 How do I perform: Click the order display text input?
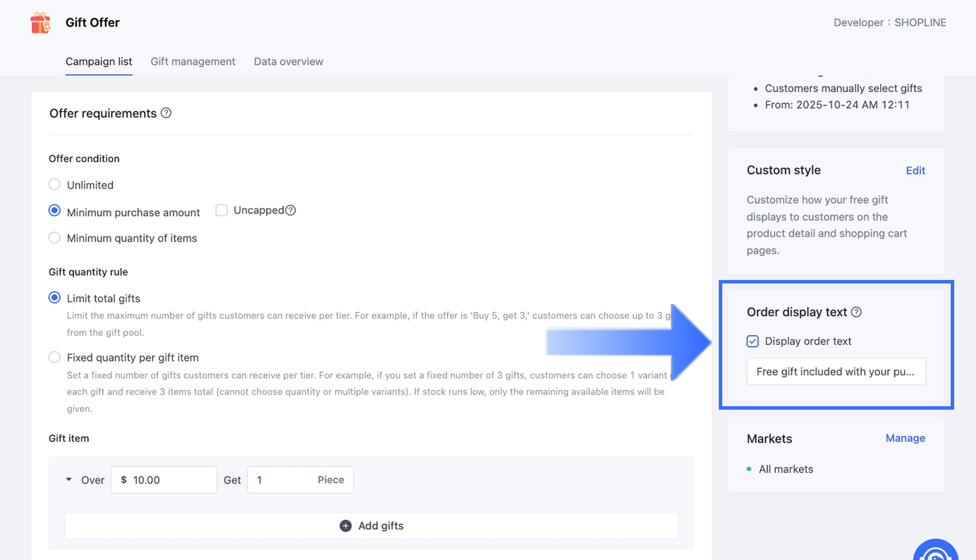(x=835, y=372)
